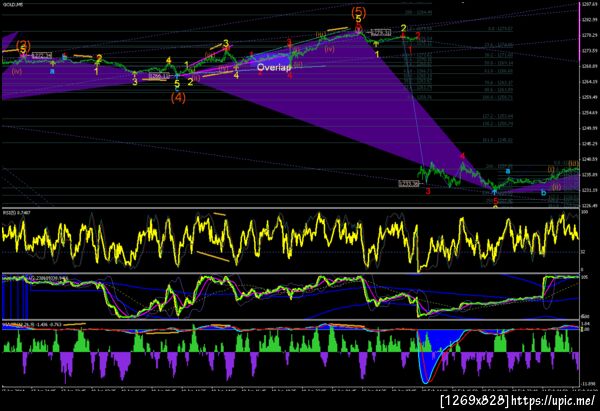
Task: Select the red 5 label under the final low
Action: [496, 201]
